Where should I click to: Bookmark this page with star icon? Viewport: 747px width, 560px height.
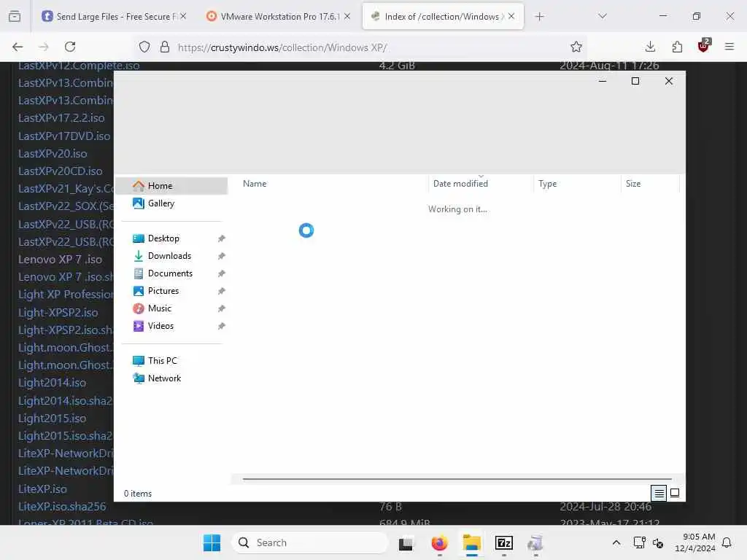(576, 47)
